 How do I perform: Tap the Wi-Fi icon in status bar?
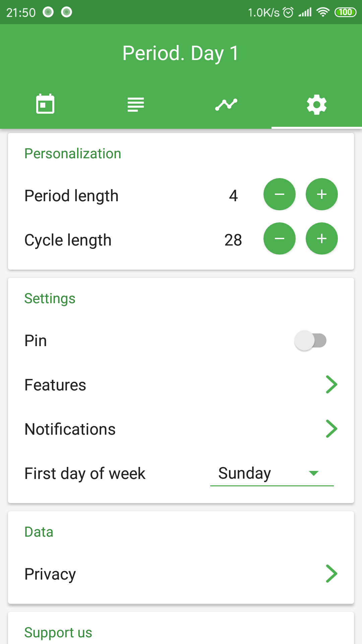coord(323,12)
